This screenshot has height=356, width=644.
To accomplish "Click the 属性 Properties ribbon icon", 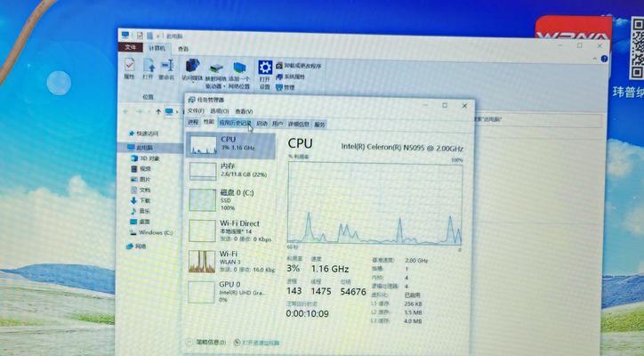I will coord(129,69).
